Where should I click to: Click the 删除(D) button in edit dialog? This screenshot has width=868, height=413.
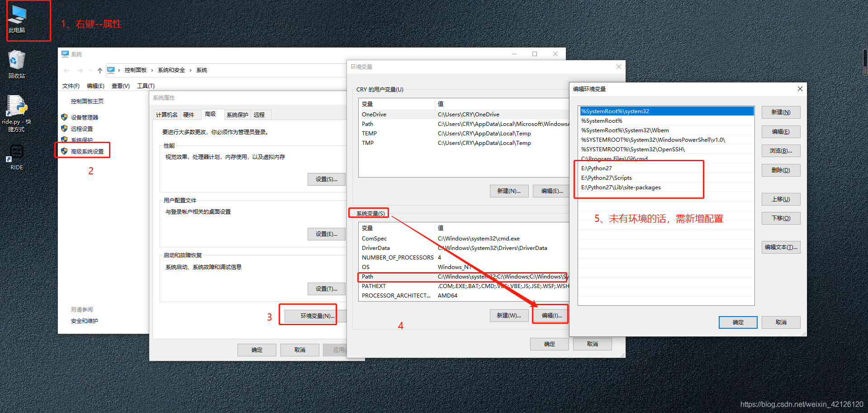(781, 170)
